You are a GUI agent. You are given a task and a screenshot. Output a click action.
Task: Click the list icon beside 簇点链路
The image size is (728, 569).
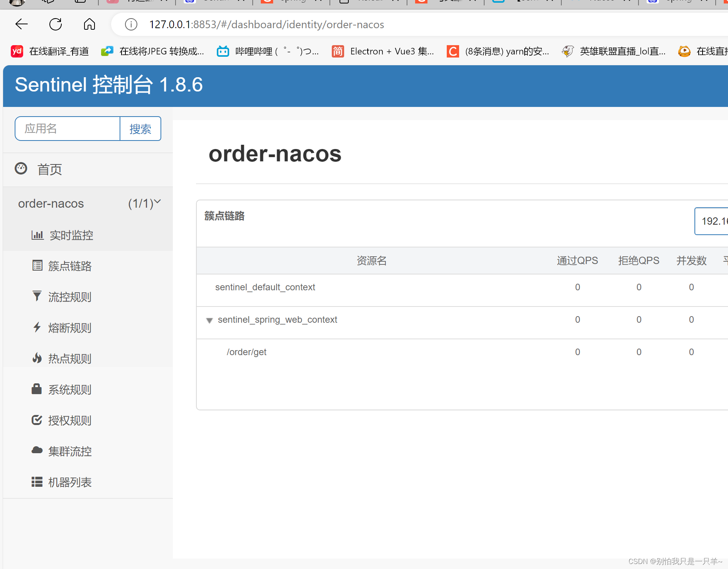pyautogui.click(x=37, y=266)
